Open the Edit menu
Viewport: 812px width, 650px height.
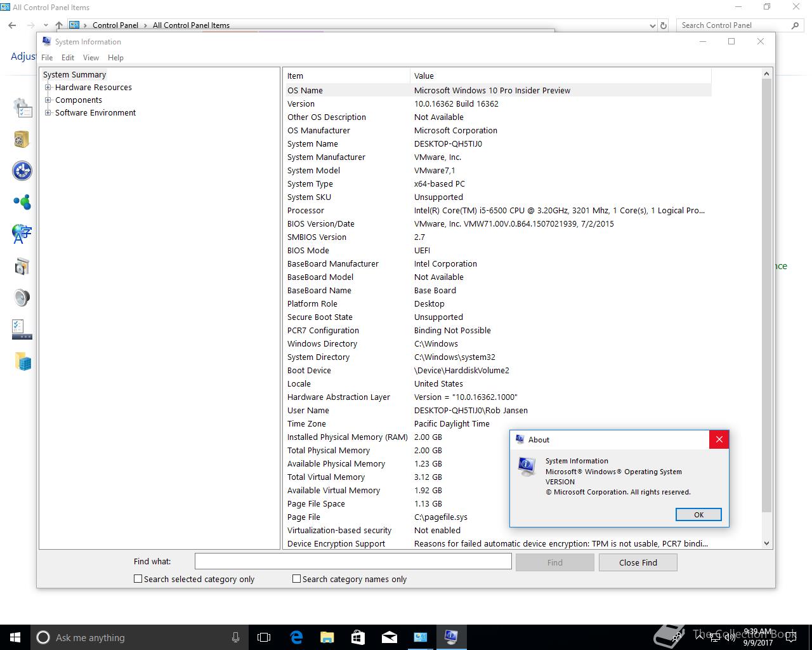click(68, 58)
